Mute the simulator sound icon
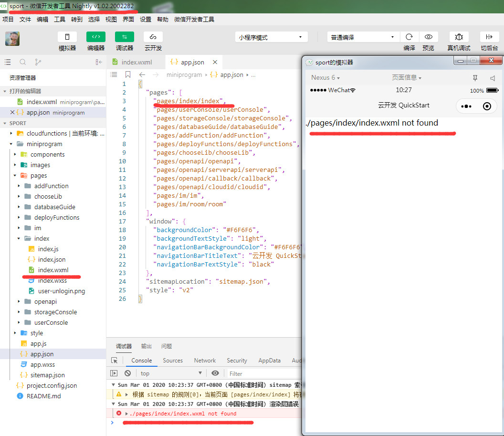The image size is (504, 436). click(x=493, y=78)
